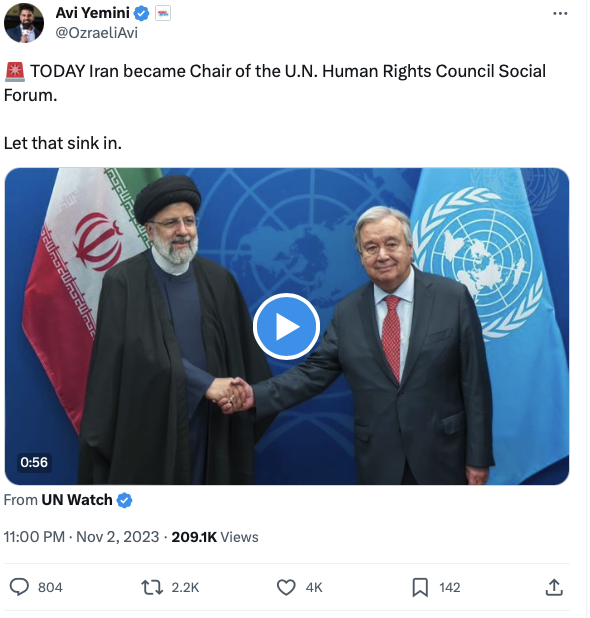The image size is (590, 618).
Task: Share the tweet via the upload arrow icon
Action: 554,587
